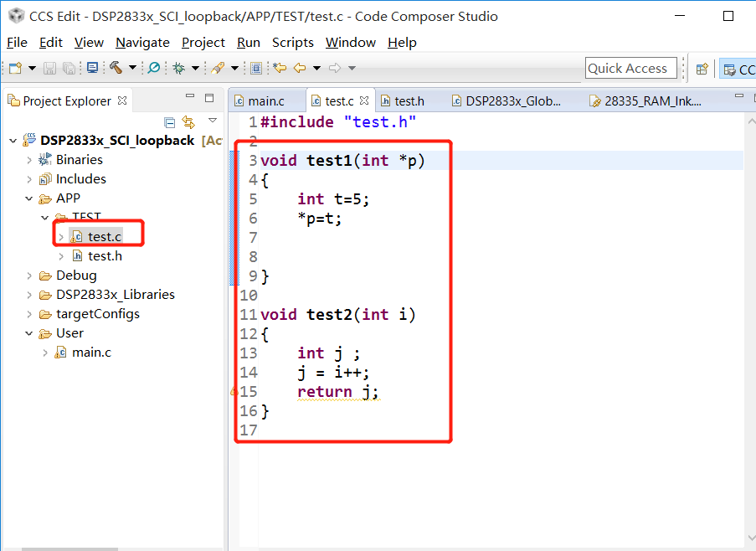
Task: Open the Help menu
Action: [402, 43]
